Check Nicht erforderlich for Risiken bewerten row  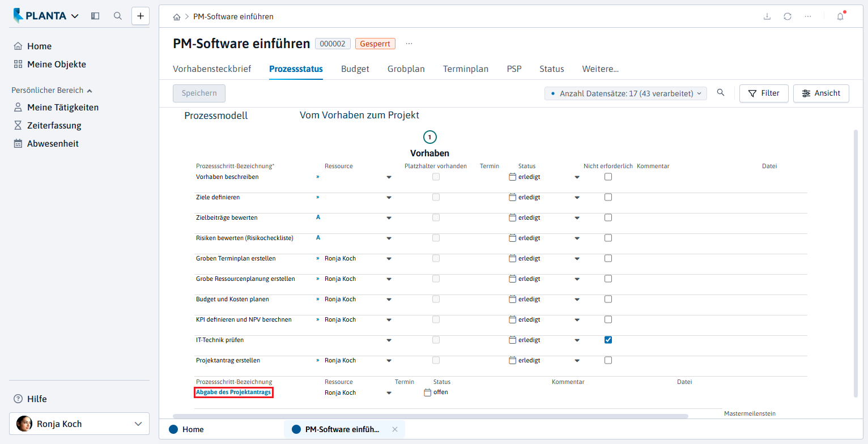(x=608, y=238)
